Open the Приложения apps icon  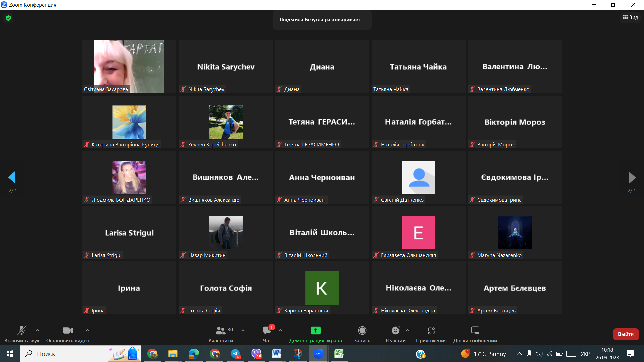click(431, 330)
